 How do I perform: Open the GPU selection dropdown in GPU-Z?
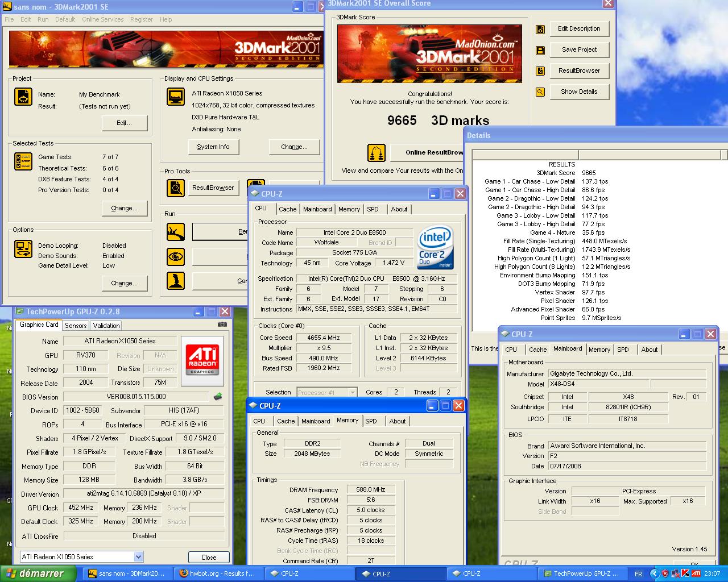[x=138, y=557]
